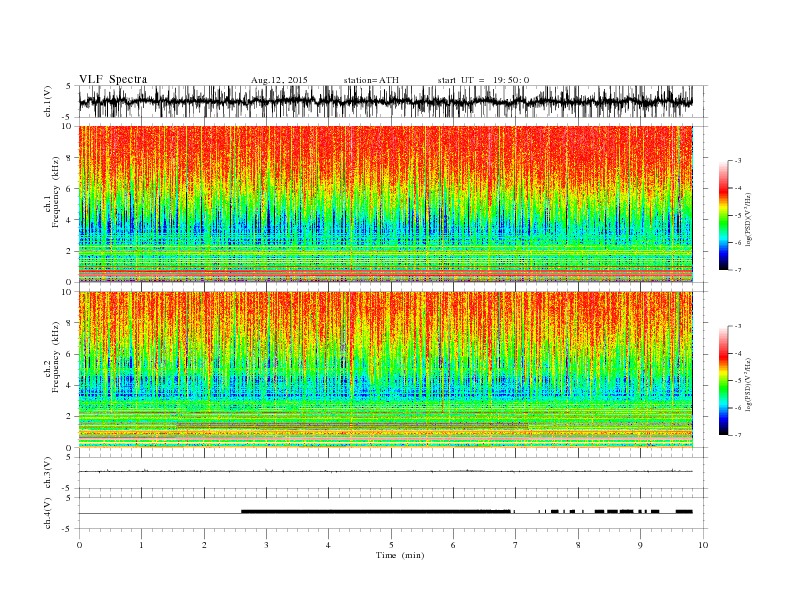Click the time axis tick label "10" at right
The height and width of the screenshot is (612, 792).
pos(703,545)
